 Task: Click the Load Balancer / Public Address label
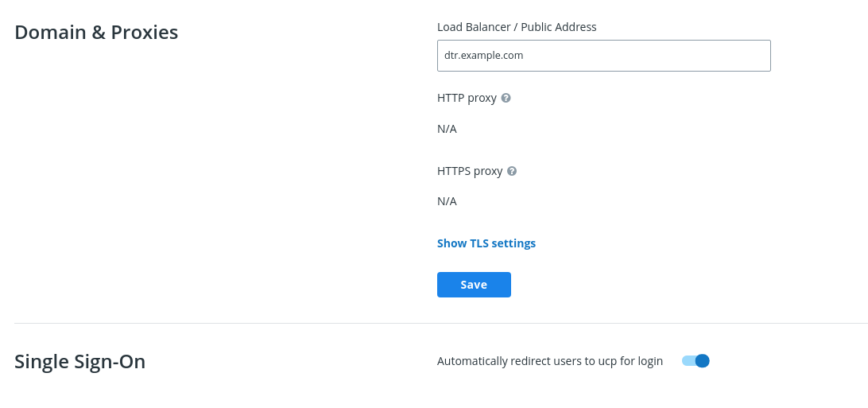coord(517,27)
